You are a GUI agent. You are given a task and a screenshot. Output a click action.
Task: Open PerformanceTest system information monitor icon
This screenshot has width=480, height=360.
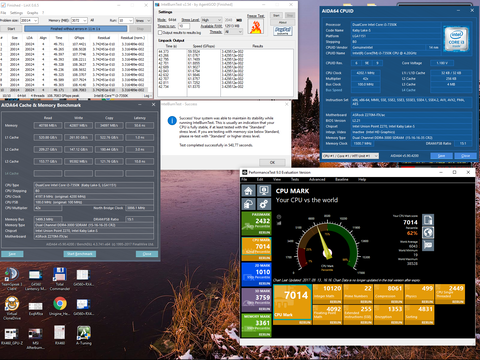[x=264, y=191]
